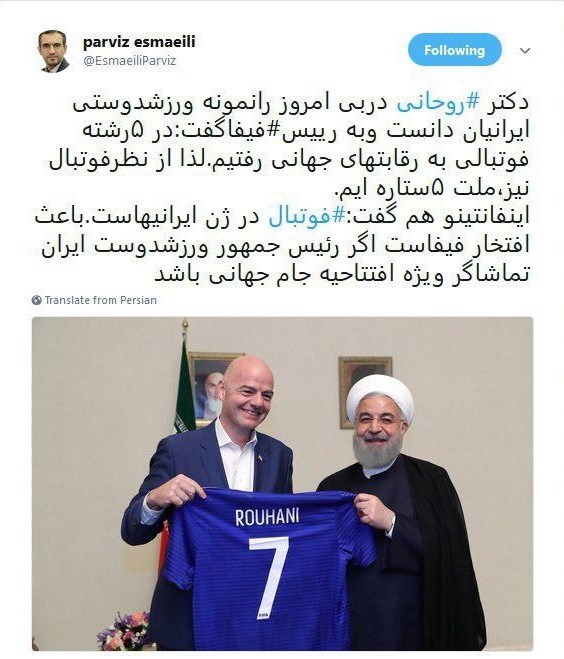The width and height of the screenshot is (564, 659).
Task: Open the @EsmaeiliParviz handle link
Action: (x=129, y=61)
